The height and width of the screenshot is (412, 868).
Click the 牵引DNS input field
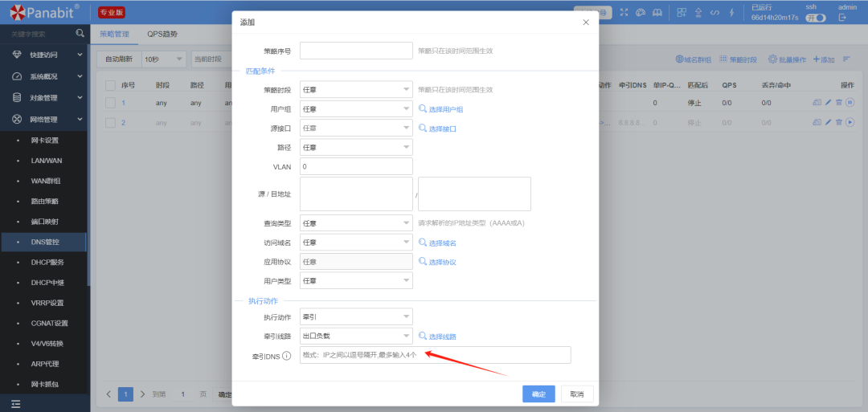click(435, 355)
